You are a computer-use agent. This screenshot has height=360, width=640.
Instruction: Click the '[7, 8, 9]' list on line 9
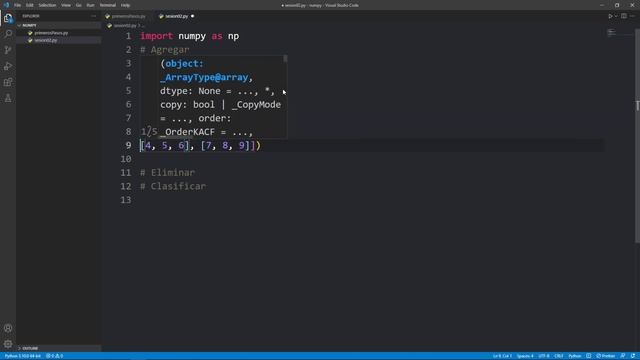225,145
